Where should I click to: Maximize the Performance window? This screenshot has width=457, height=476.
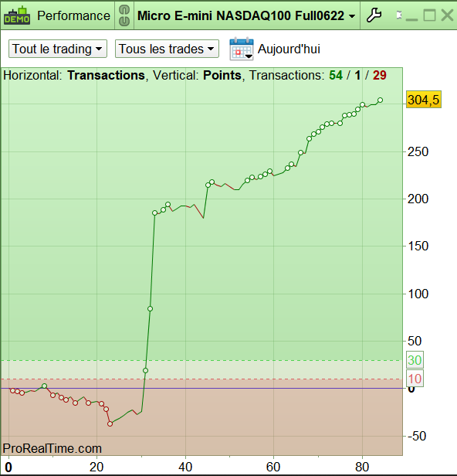(x=429, y=15)
